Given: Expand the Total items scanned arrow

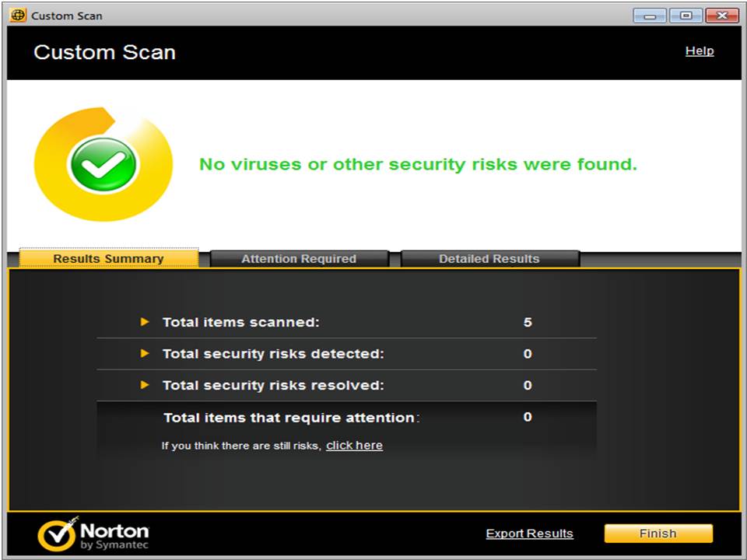Looking at the screenshot, I should 144,322.
